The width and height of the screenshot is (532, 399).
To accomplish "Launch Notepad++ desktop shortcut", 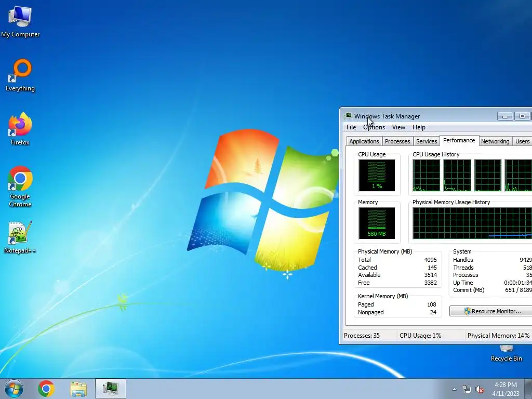I will click(20, 237).
